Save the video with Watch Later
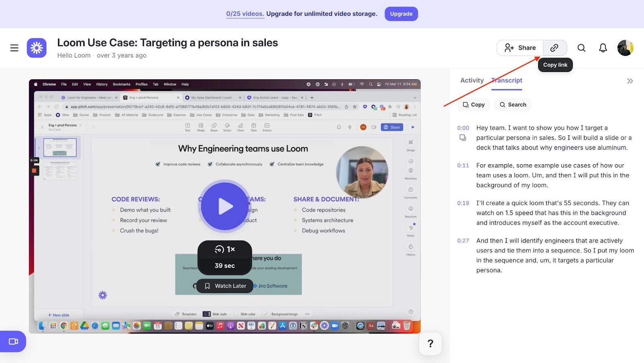644x363 pixels. pyautogui.click(x=225, y=286)
